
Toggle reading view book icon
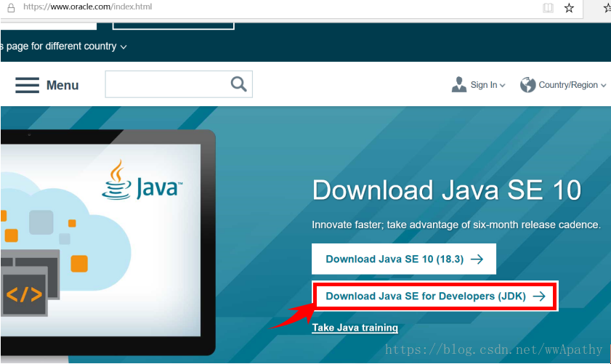tap(548, 7)
